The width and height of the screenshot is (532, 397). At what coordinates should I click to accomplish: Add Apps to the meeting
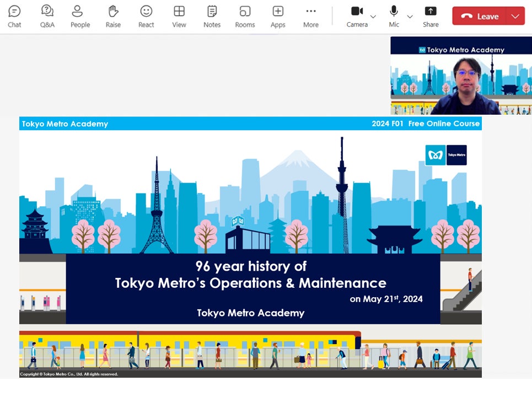[278, 17]
